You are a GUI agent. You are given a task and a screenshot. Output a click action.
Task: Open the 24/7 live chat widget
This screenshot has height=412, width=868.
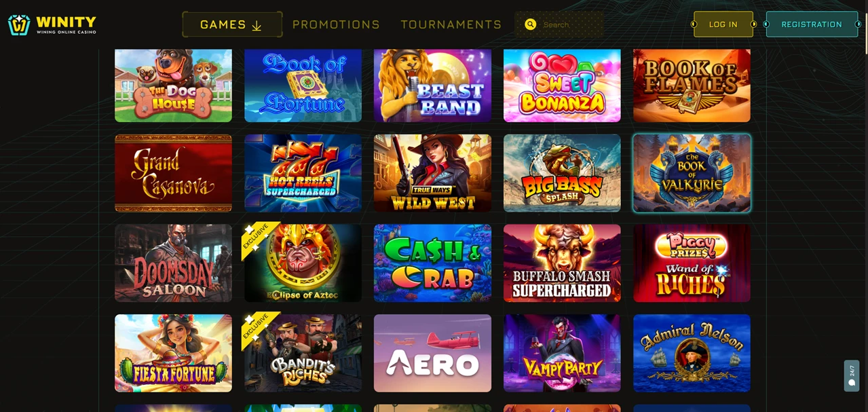pyautogui.click(x=852, y=375)
